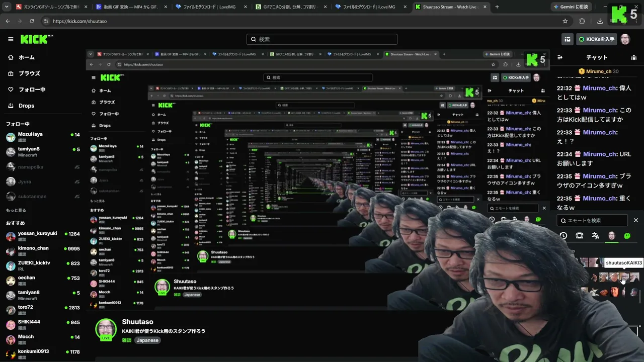Go back in browser history
The height and width of the screenshot is (362, 644).
coord(8,21)
